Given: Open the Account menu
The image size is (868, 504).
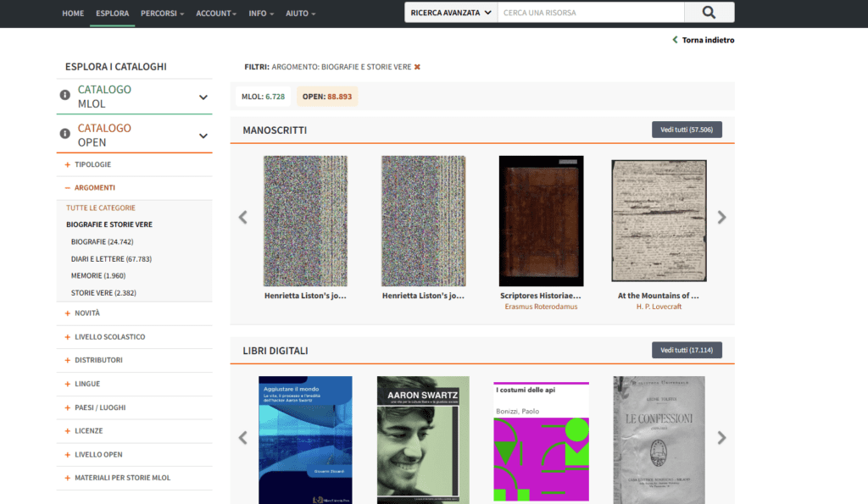Looking at the screenshot, I should click(x=215, y=14).
